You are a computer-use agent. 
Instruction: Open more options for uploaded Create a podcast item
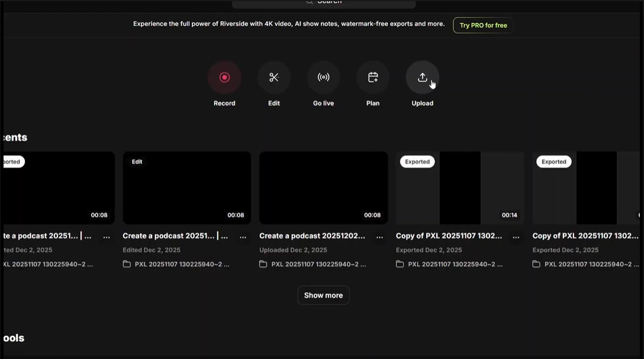379,237
